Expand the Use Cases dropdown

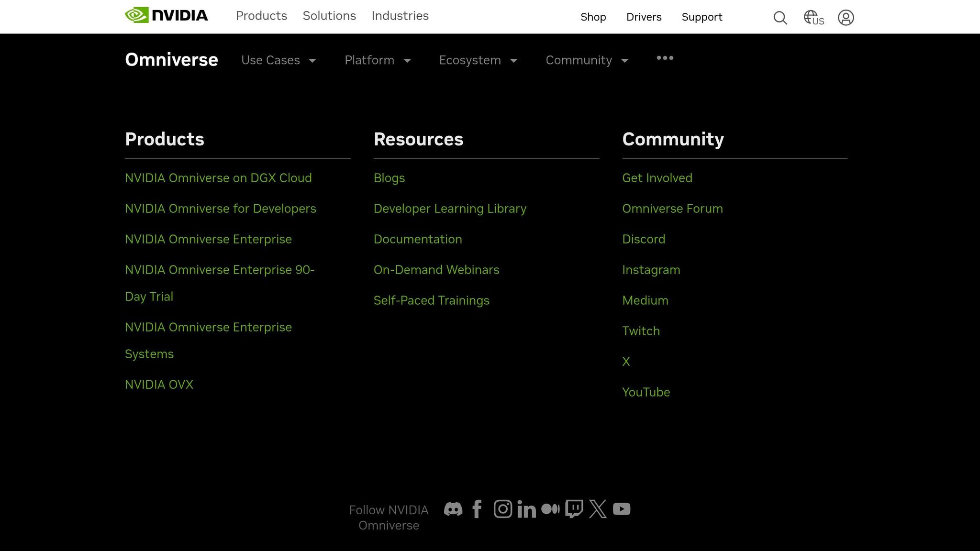pyautogui.click(x=278, y=60)
